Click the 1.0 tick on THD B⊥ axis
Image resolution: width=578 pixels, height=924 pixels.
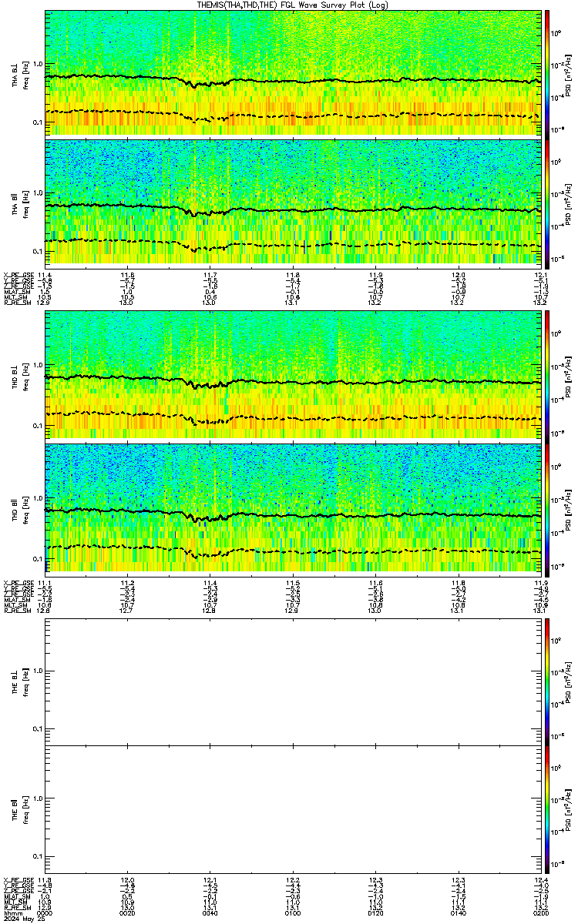coord(38,366)
